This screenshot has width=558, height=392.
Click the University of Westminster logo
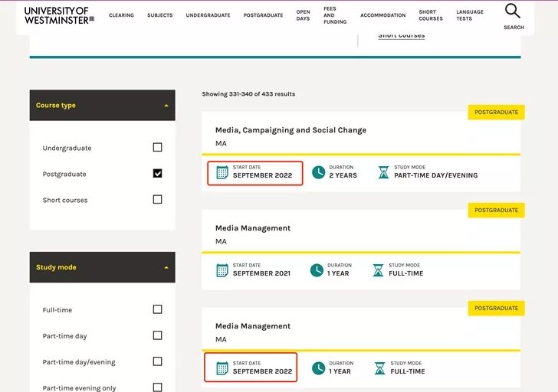click(59, 15)
